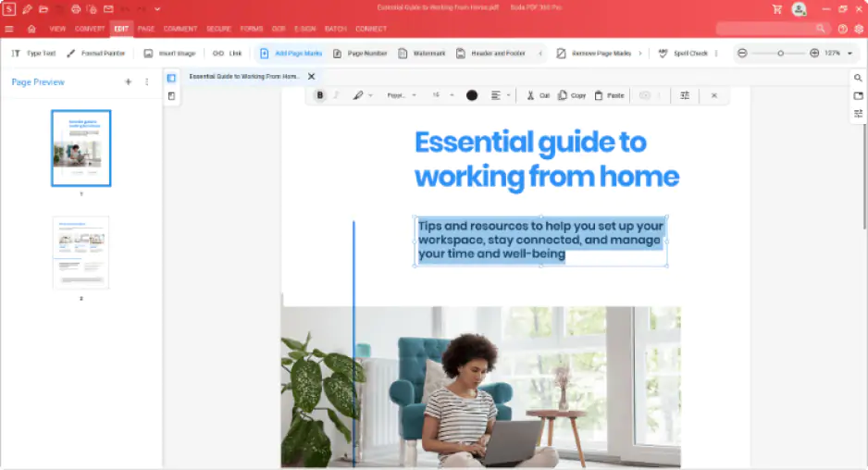Select the Type Text tool
Image resolution: width=868 pixels, height=470 pixels.
pyautogui.click(x=33, y=54)
